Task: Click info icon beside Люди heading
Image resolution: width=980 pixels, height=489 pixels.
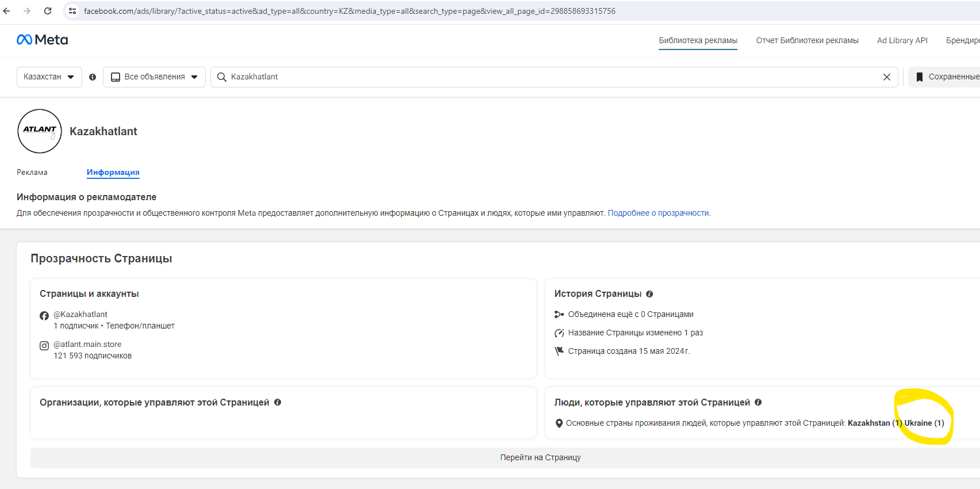Action: [x=758, y=403]
